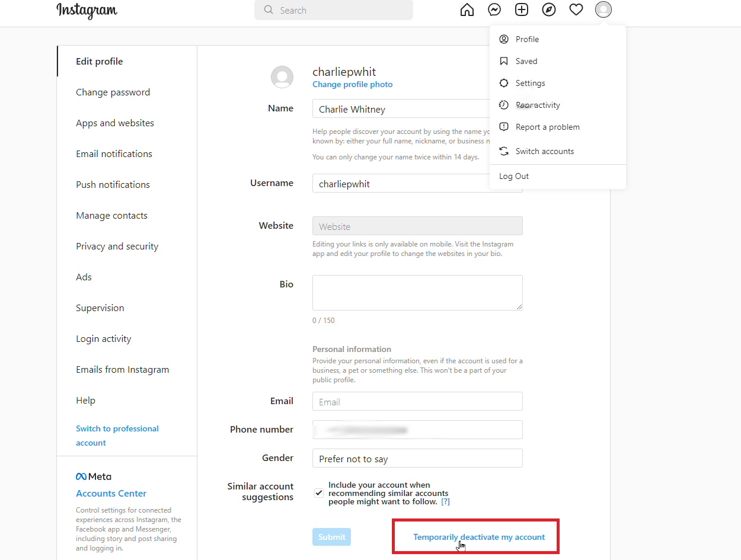741x560 pixels.
Task: Click the New Post plus icon
Action: 521,9
